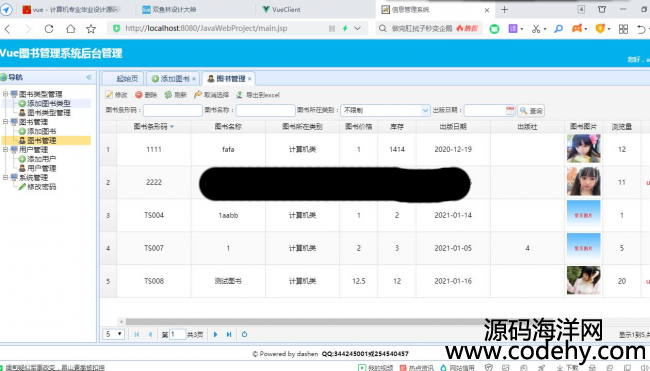Collapse the 图书类型管理 tree node
The width and height of the screenshot is (650, 371).
pos(5,94)
